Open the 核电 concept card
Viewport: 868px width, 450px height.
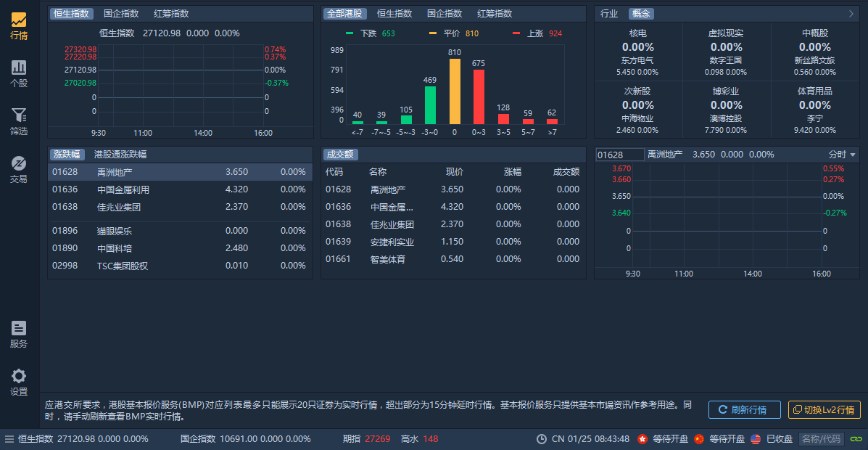point(637,52)
